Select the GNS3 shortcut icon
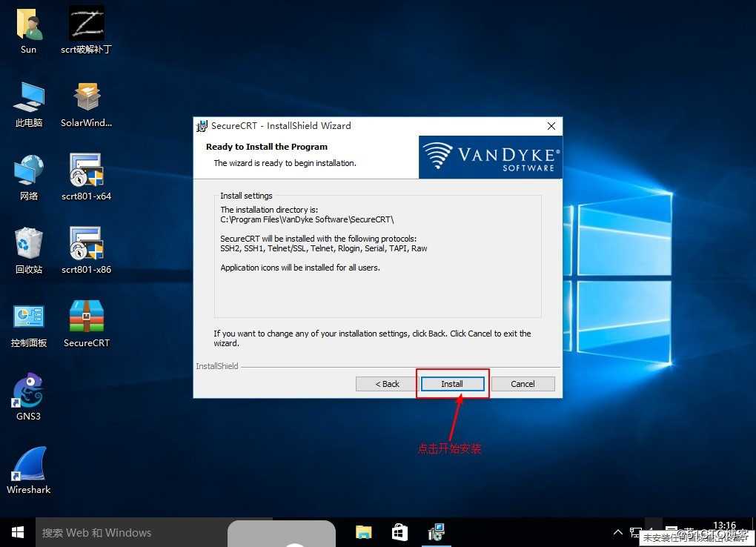This screenshot has height=547, width=756. [28, 397]
